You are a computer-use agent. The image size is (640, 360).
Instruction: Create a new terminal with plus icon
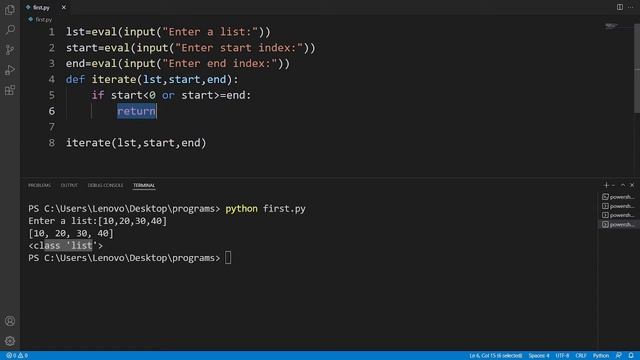[x=606, y=185]
